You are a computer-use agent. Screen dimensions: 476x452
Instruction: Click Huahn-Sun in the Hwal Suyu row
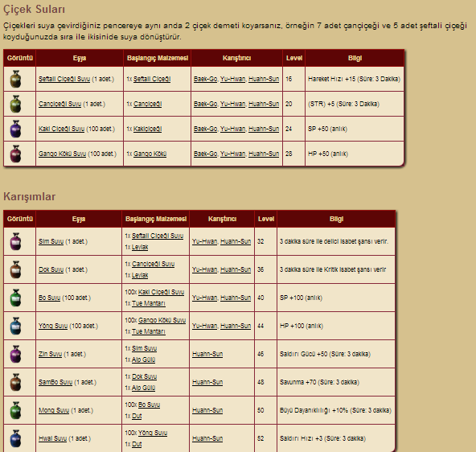(207, 438)
